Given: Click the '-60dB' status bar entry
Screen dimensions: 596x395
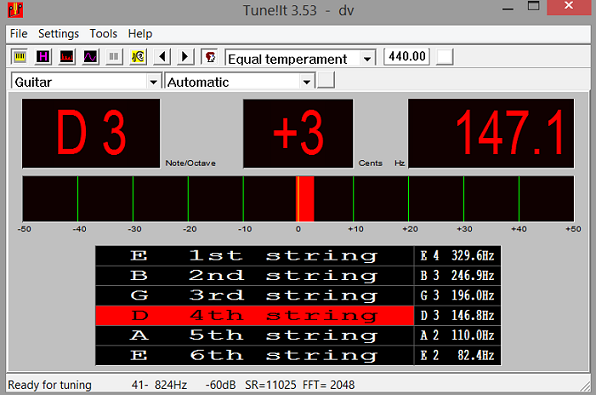Looking at the screenshot, I should click(220, 385).
